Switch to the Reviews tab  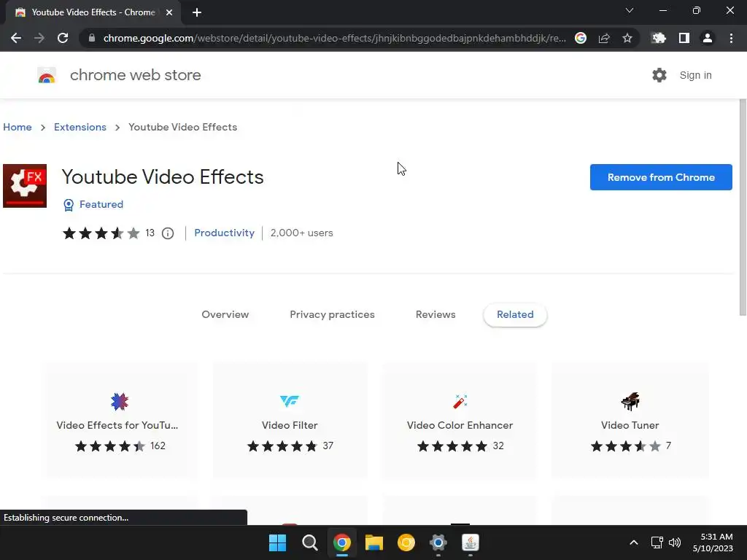click(436, 315)
